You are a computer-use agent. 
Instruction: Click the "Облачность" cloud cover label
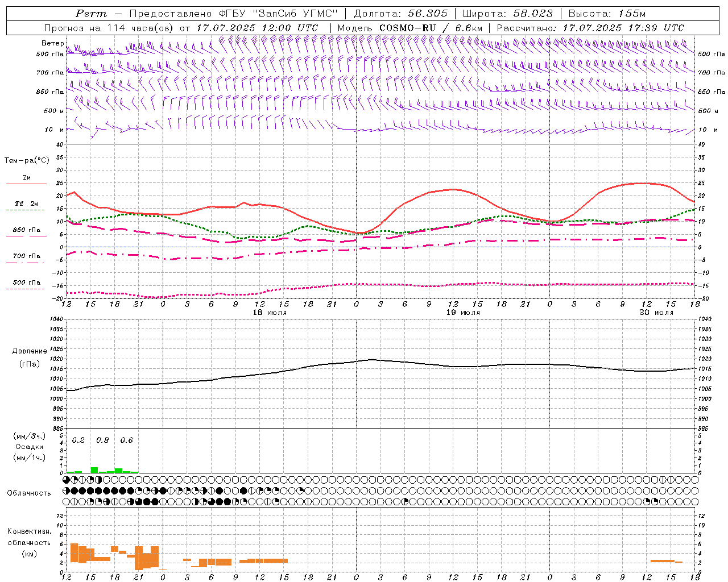click(x=29, y=493)
